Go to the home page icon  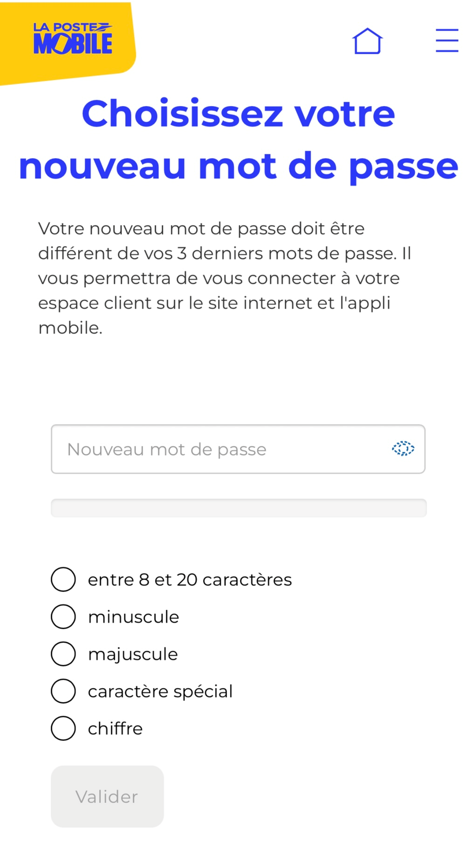pos(367,41)
